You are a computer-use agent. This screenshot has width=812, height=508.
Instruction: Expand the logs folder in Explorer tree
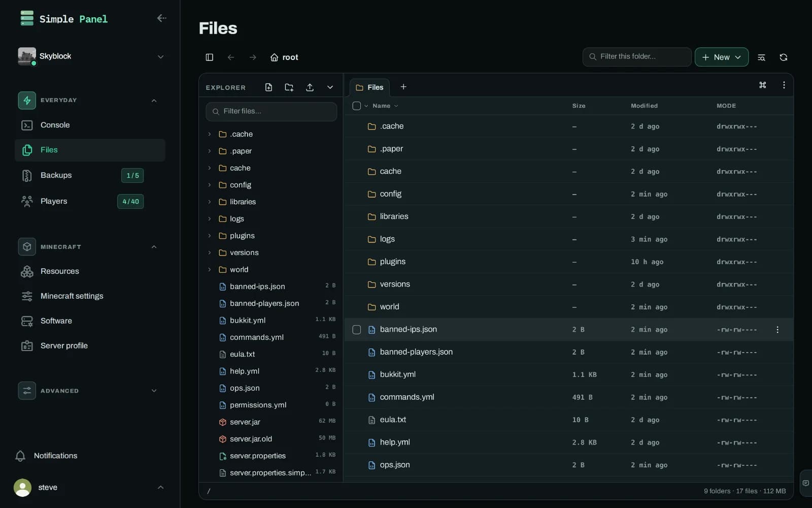[210, 219]
